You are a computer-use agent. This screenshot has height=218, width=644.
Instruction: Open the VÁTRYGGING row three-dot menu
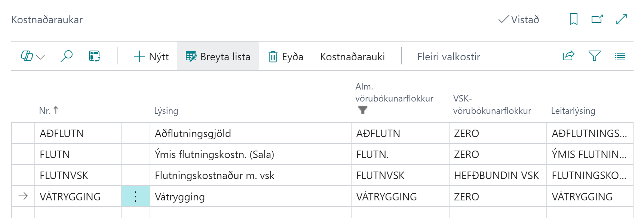(x=135, y=196)
